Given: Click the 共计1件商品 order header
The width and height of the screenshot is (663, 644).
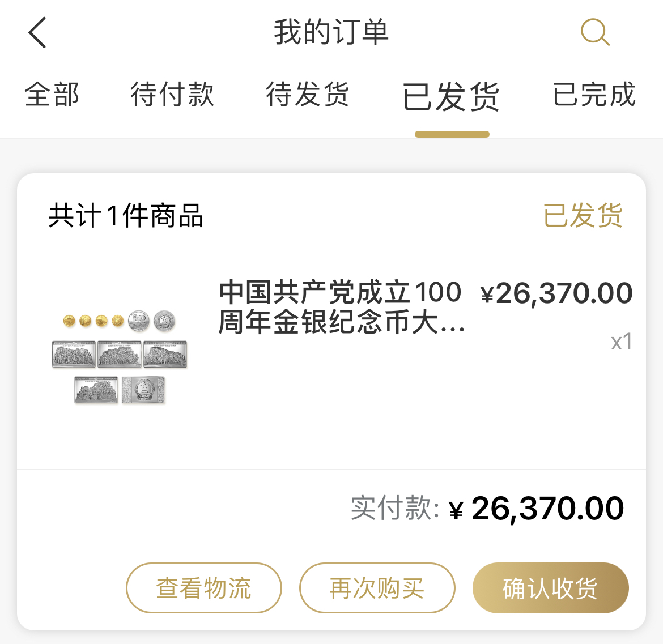Looking at the screenshot, I should coord(126,215).
